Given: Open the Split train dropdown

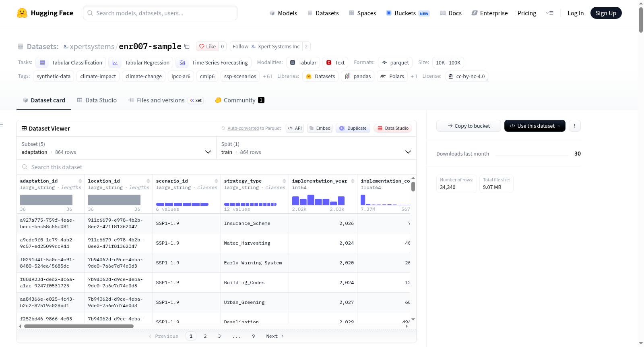Looking at the screenshot, I should coord(316,148).
